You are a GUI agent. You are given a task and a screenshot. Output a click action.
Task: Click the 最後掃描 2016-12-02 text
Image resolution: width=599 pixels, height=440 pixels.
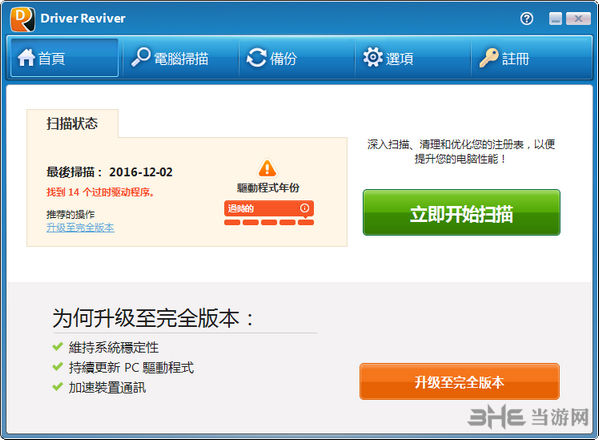(x=110, y=172)
